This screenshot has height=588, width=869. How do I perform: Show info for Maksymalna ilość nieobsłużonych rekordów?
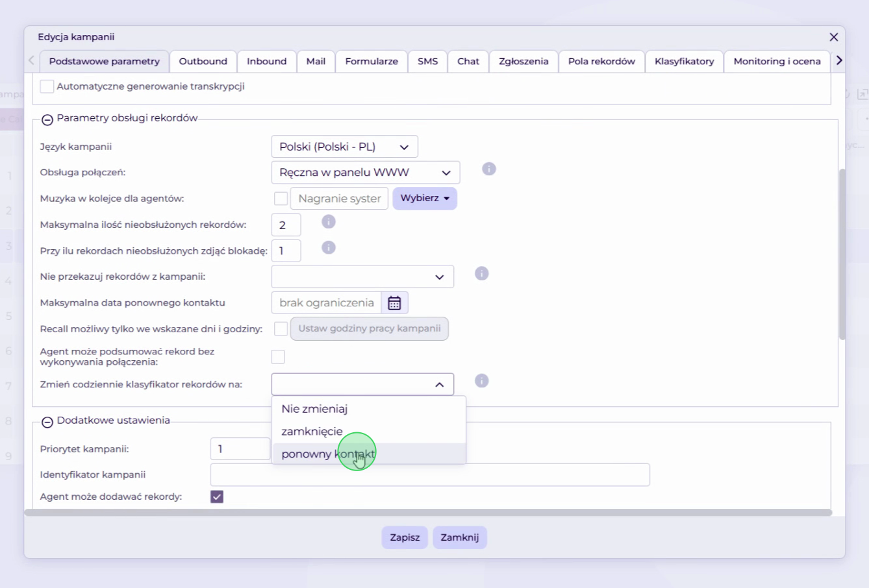329,222
